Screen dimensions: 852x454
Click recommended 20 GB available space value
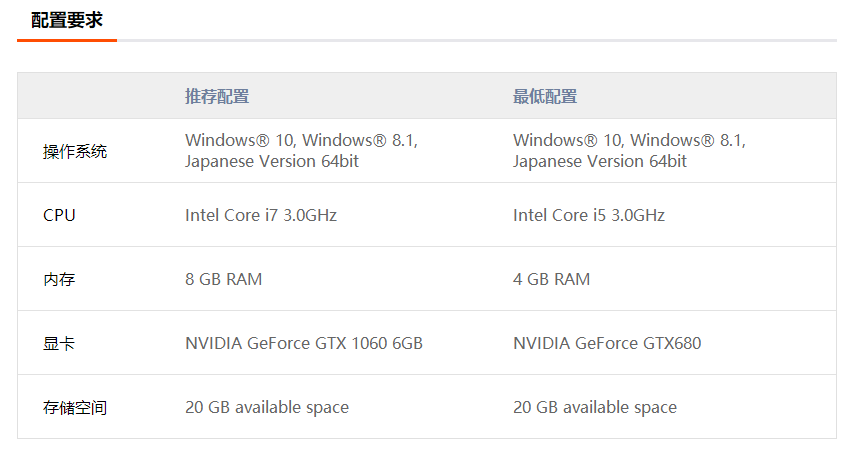tap(267, 407)
